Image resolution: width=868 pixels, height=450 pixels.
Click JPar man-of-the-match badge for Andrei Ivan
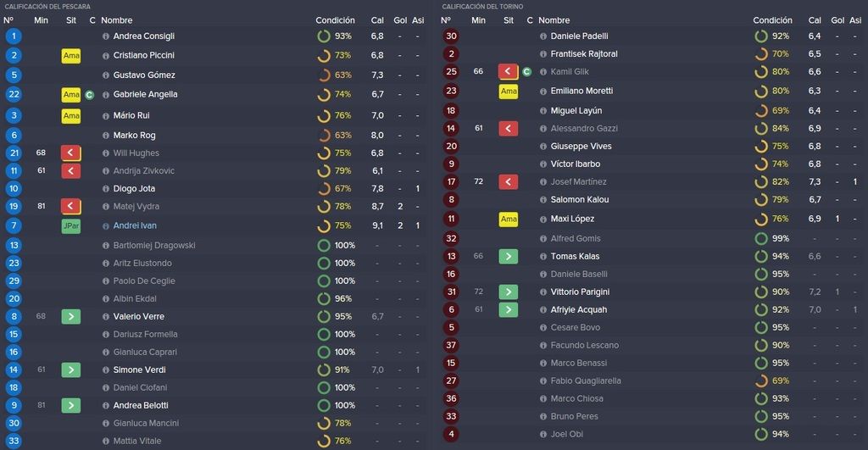tap(71, 225)
